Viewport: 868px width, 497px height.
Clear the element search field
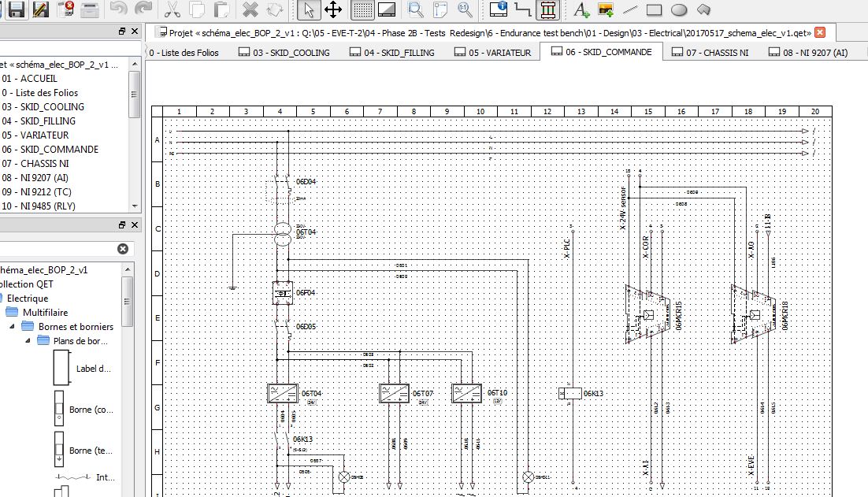(x=123, y=249)
